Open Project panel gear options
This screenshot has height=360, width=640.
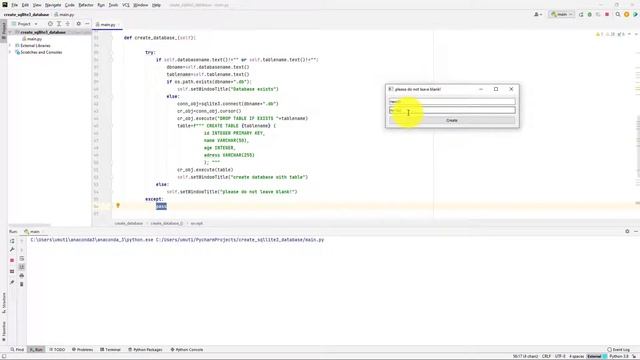click(x=78, y=24)
